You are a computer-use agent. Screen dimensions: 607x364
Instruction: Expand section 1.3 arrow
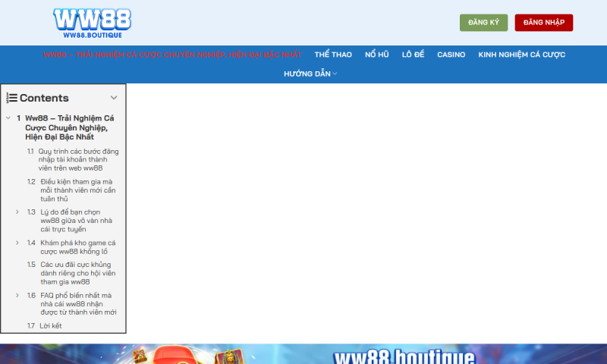(17, 212)
